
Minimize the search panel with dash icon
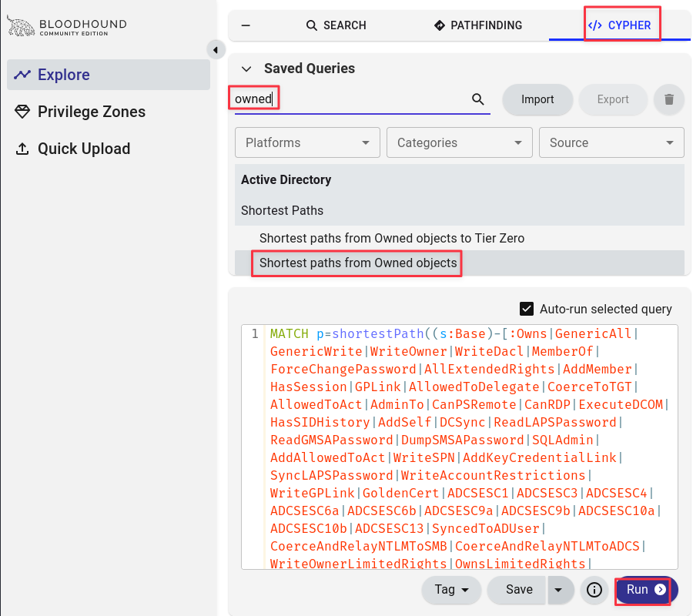[246, 25]
